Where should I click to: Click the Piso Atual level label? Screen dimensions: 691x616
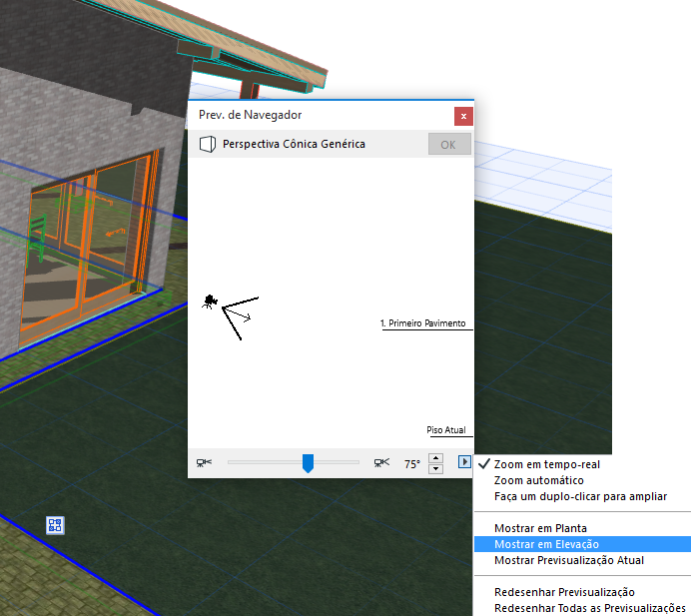click(446, 430)
